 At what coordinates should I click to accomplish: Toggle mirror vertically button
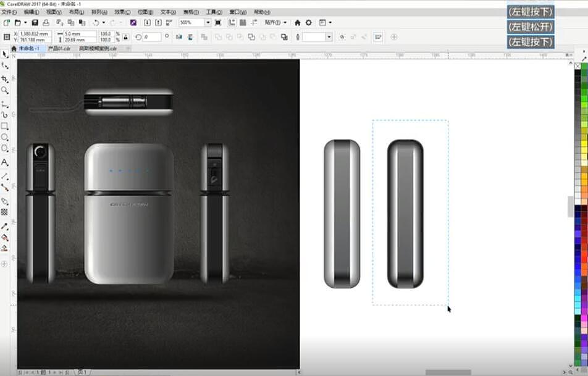190,37
